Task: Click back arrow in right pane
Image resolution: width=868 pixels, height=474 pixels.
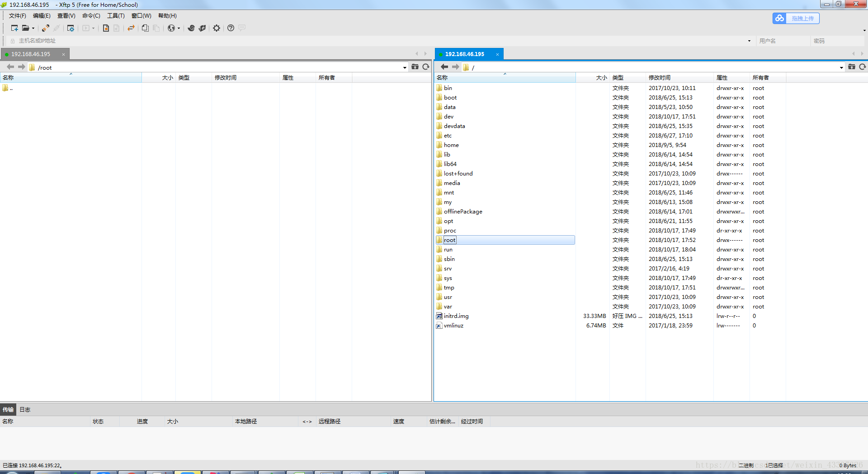Action: tap(444, 67)
